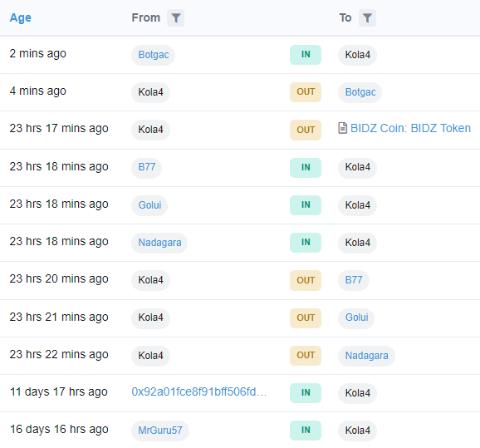Toggle the Age column format
This screenshot has height=448, width=480.
(x=20, y=17)
